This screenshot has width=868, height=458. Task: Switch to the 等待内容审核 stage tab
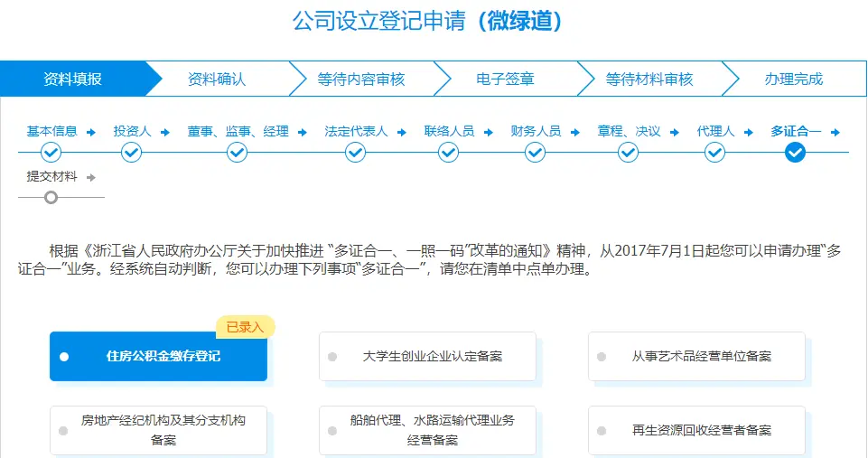point(361,79)
